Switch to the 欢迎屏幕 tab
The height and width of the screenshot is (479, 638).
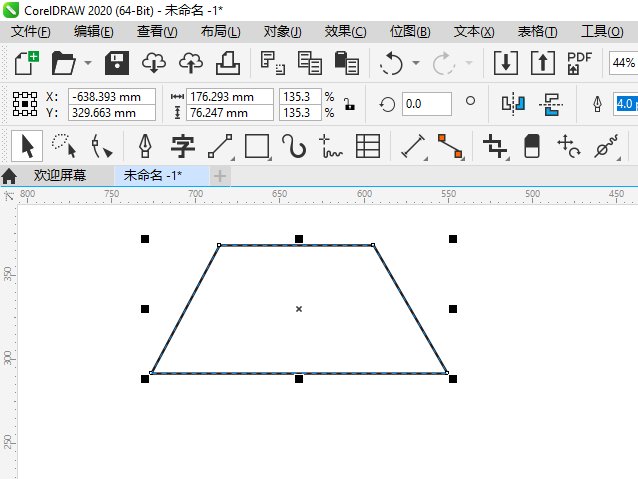tap(59, 175)
